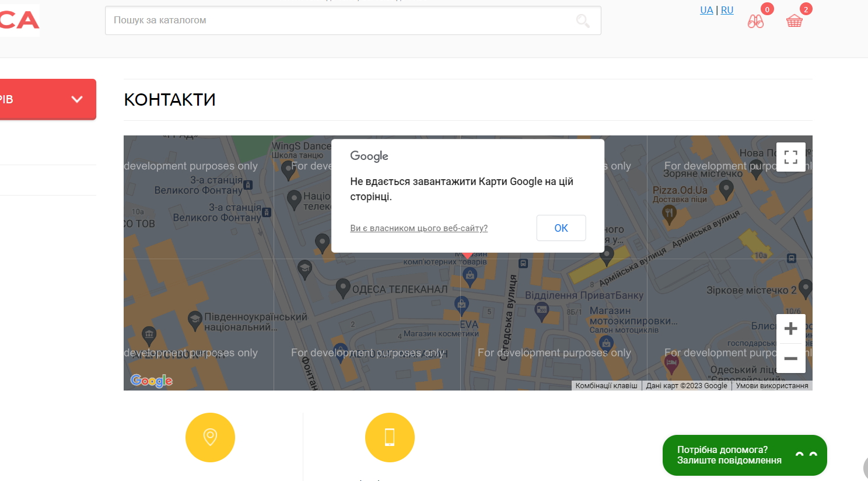Screen dimensions: 868x481
Task: Click the site logo in header
Action: [20, 20]
